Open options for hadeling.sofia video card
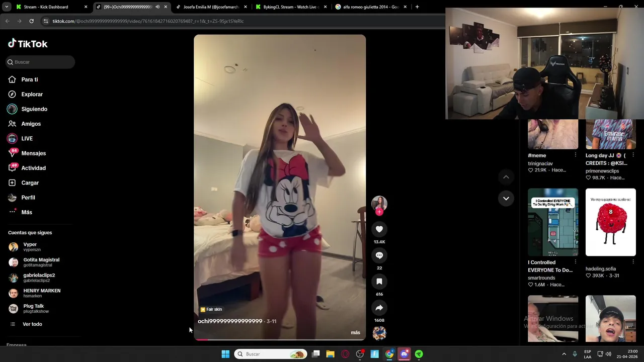Screen dimensions: 644x362 tap(633, 262)
